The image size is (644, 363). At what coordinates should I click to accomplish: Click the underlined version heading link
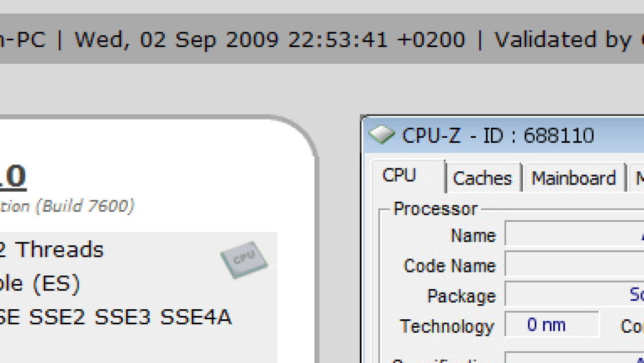pos(13,176)
